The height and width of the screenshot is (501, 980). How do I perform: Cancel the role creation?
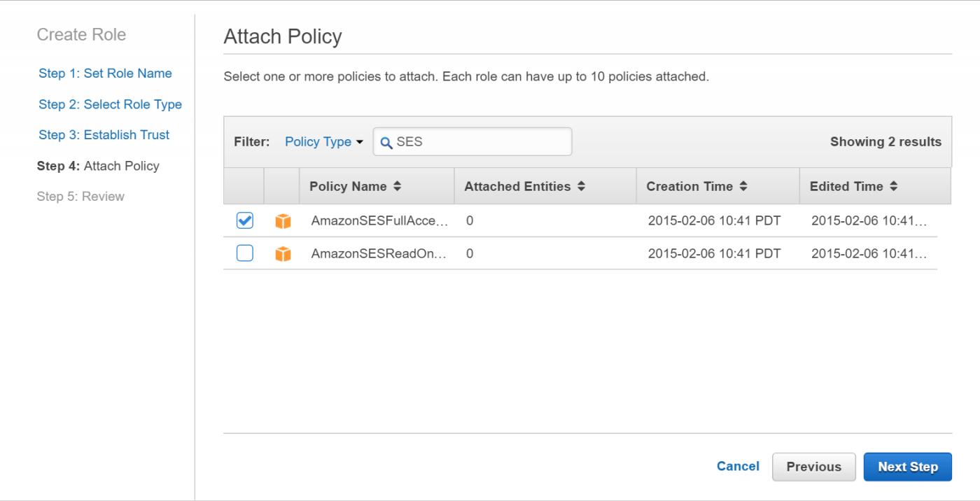(x=738, y=466)
